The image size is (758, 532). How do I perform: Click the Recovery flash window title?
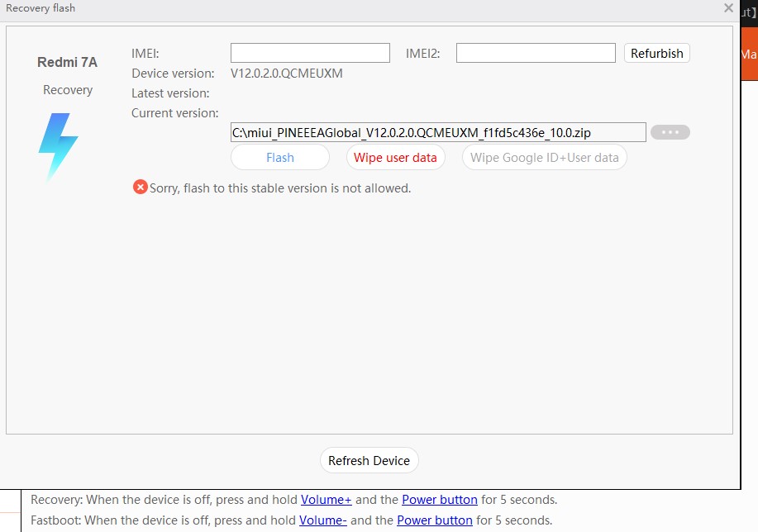tap(41, 8)
